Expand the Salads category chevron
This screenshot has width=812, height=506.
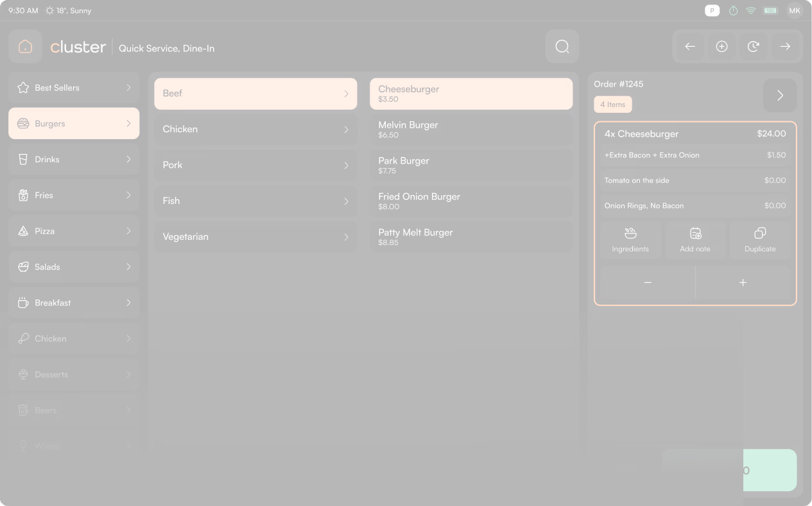pos(128,267)
